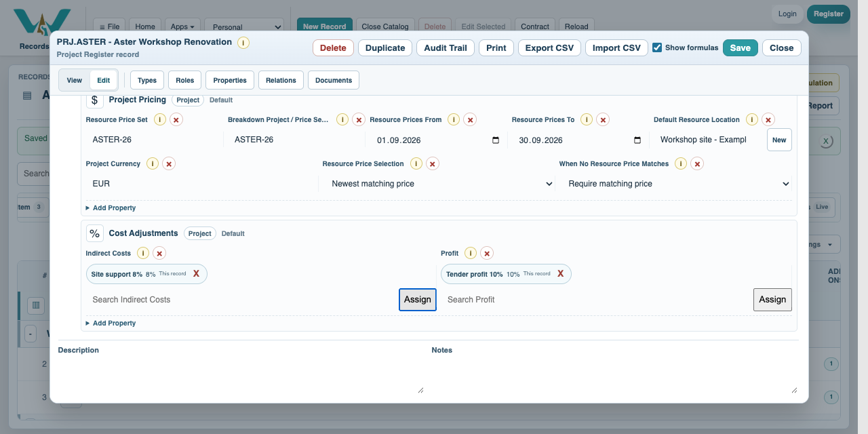Show info for Breakdown Project / Price Set
868x434 pixels.
(342, 119)
